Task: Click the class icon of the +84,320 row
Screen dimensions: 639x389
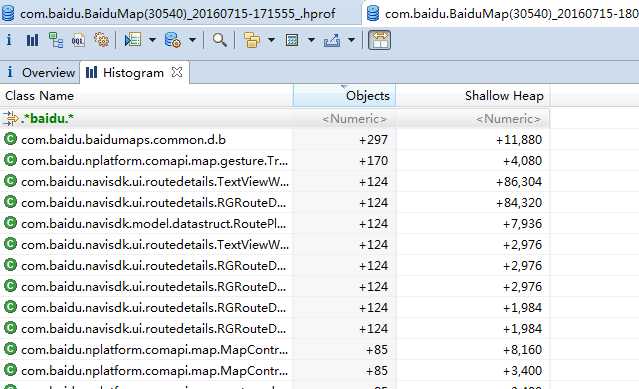Action: click(10, 202)
